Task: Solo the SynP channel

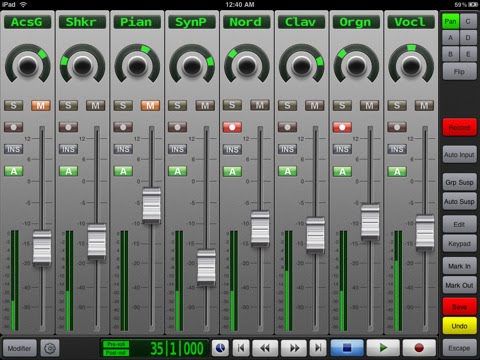Action: pos(177,106)
